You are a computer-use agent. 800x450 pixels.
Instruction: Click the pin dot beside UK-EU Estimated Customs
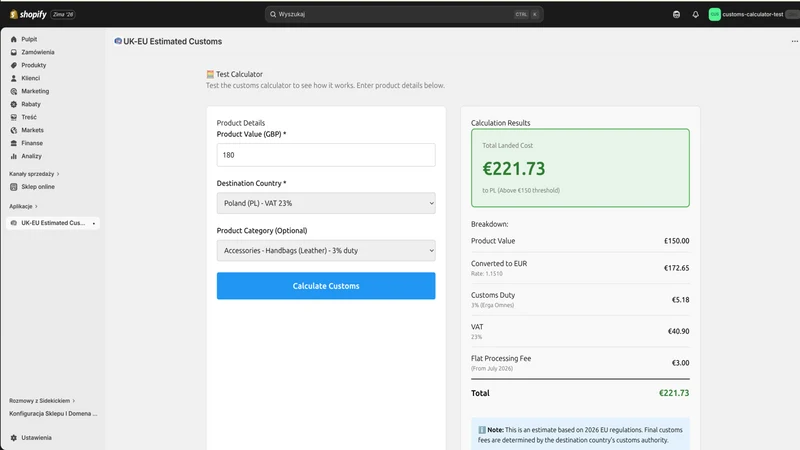coord(94,223)
